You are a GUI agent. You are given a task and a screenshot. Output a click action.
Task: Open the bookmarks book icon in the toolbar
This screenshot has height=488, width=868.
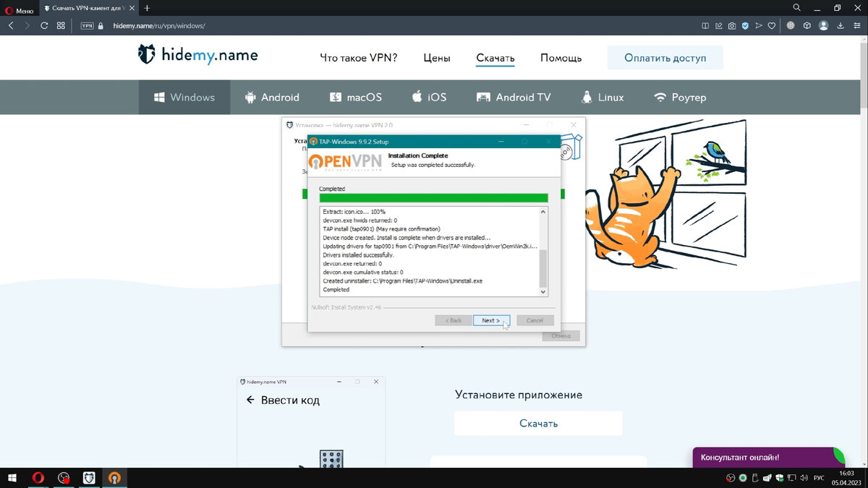[x=706, y=25]
